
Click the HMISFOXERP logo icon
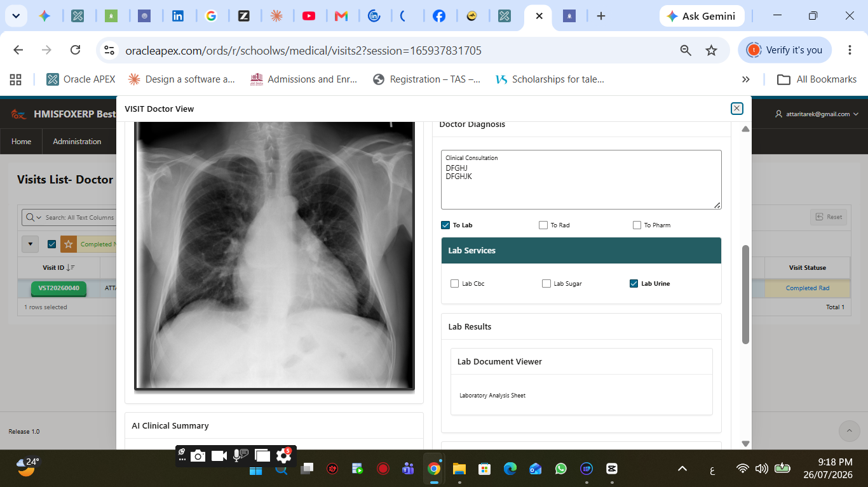point(18,114)
